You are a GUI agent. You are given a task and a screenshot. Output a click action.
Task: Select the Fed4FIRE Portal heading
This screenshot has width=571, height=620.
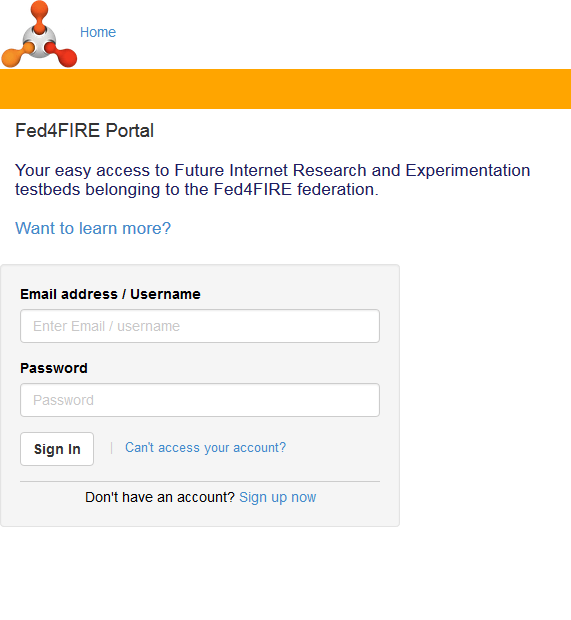tap(84, 130)
